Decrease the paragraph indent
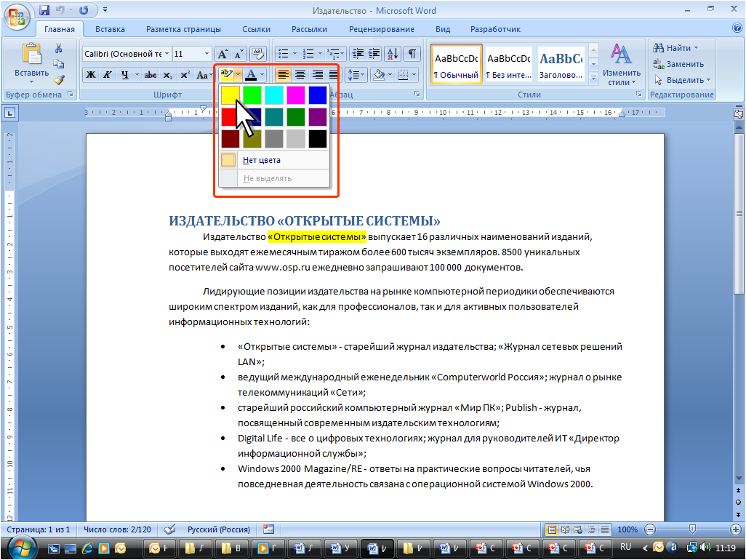 tap(357, 54)
